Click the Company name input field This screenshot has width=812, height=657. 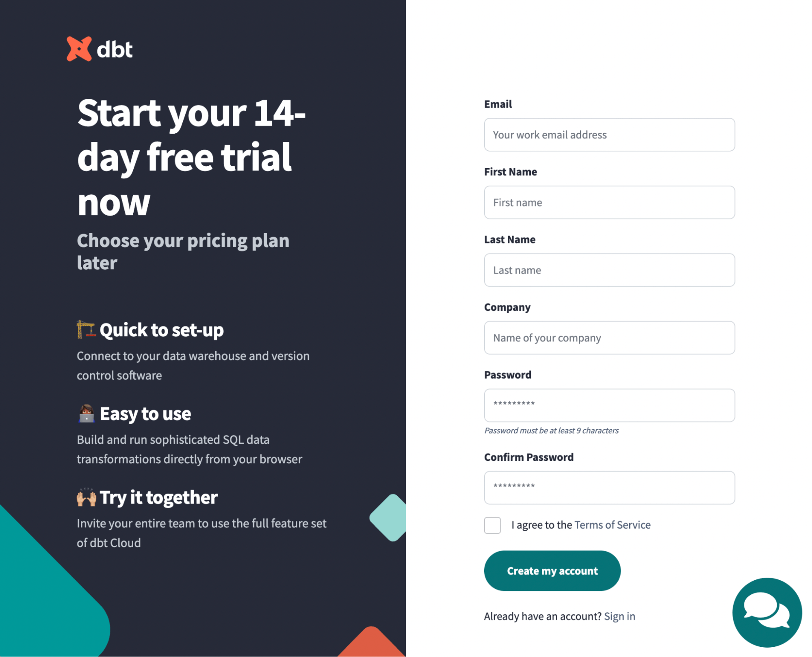(x=608, y=337)
